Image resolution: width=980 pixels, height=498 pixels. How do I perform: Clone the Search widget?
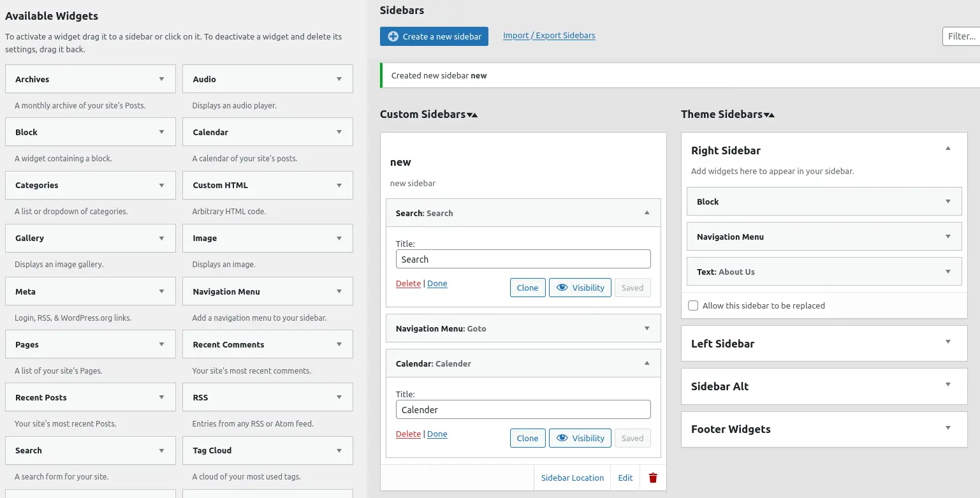[x=527, y=287]
